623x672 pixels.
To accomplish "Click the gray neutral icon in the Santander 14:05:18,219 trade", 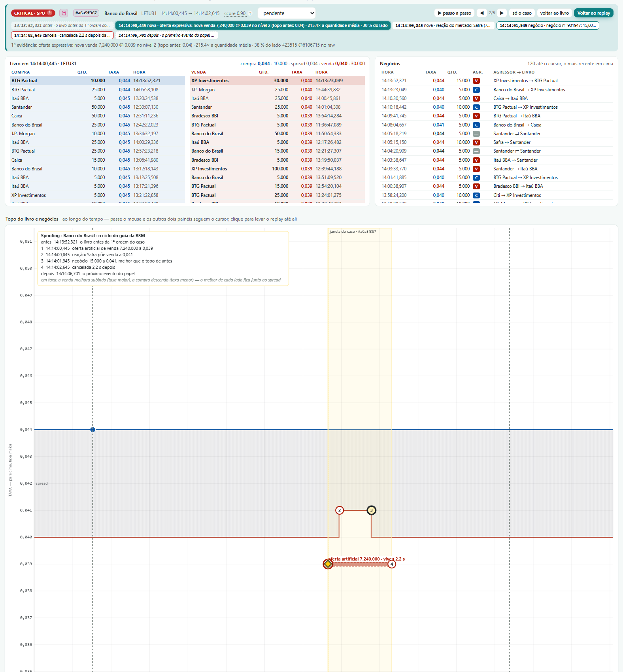I will tap(476, 134).
